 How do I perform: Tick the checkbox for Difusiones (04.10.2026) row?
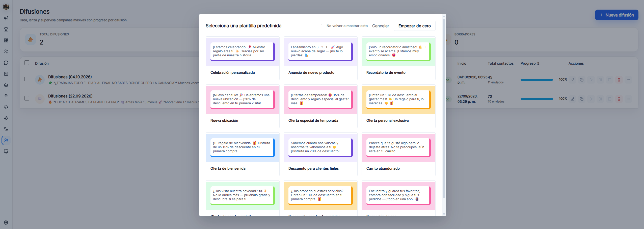pyautogui.click(x=27, y=79)
